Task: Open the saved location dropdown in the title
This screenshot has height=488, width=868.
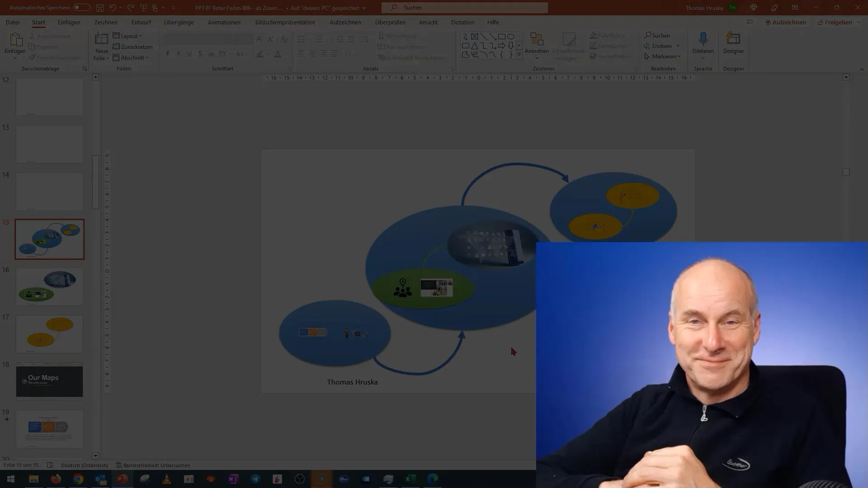Action: [364, 8]
